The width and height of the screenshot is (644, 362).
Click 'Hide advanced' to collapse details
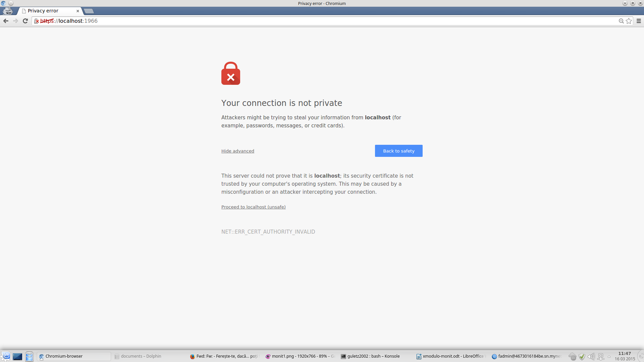coord(237,151)
